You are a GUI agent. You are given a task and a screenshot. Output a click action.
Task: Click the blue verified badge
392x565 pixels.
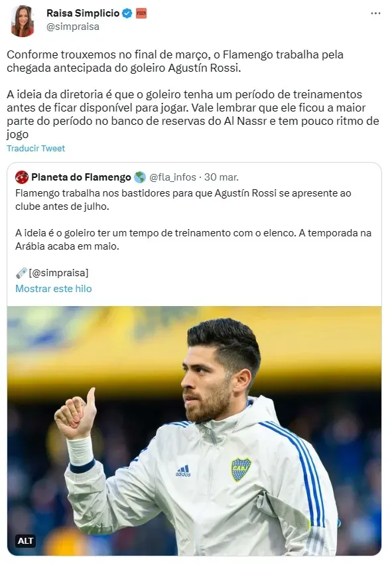coord(127,14)
